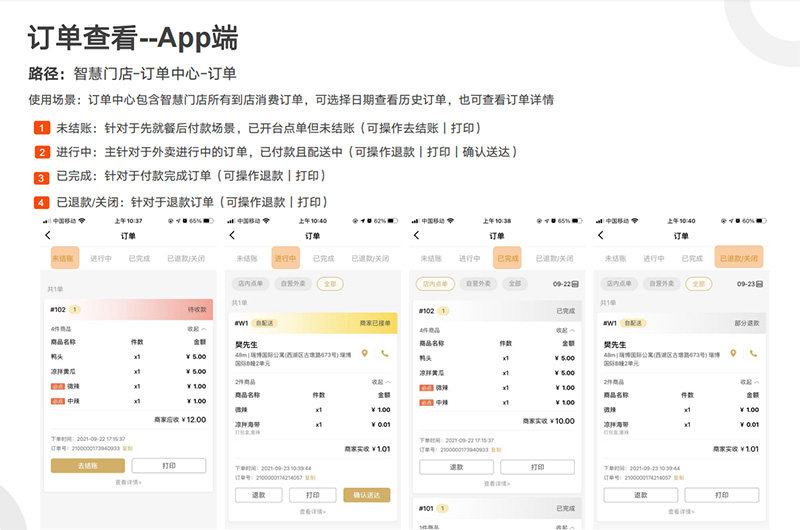Open 查看详情 link under 确认送达 button
This screenshot has height=530, width=800.
312,511
